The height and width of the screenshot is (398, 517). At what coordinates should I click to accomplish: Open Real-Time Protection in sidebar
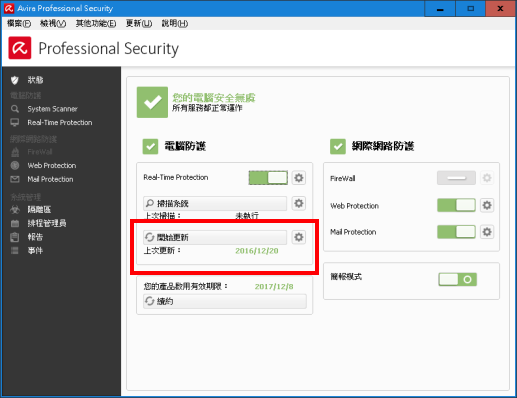point(60,123)
